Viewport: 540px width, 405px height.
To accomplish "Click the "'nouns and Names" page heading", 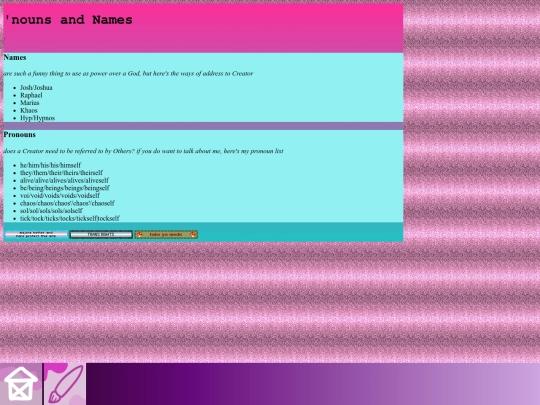I will tap(68, 20).
